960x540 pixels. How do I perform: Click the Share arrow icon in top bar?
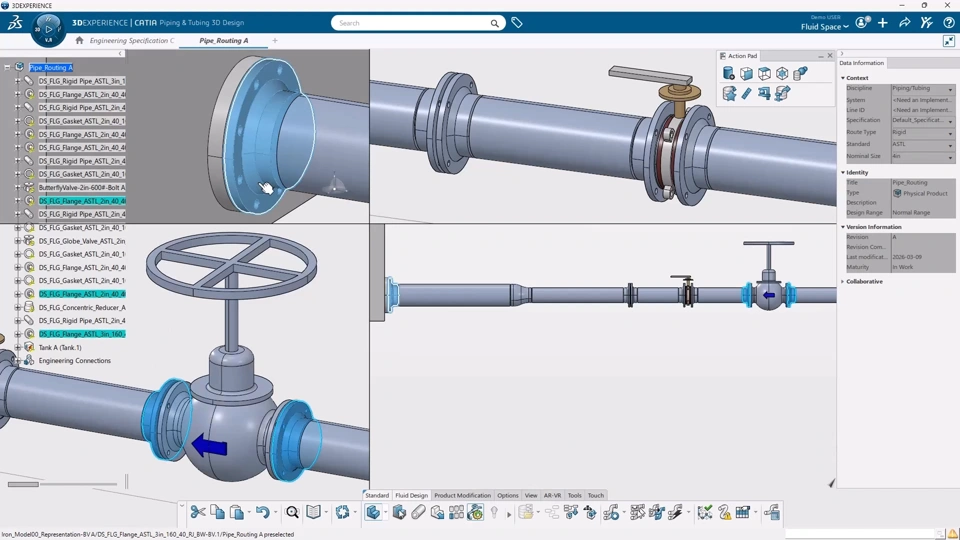pos(904,23)
